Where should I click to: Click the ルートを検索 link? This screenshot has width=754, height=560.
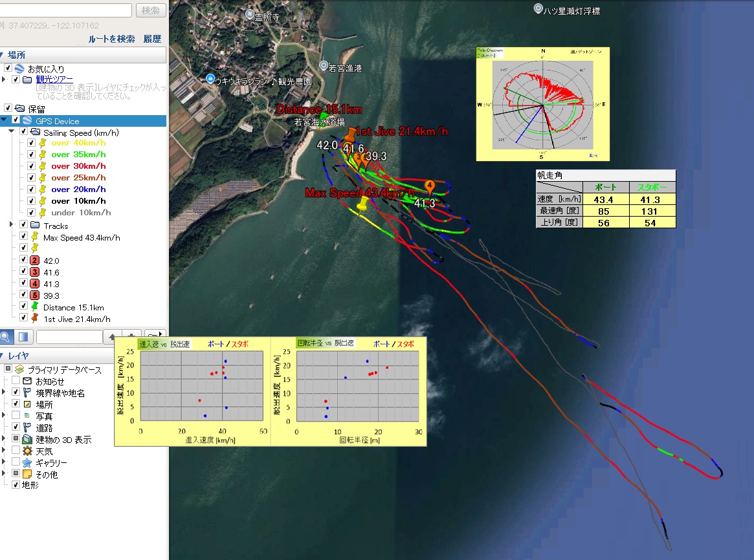coord(111,39)
